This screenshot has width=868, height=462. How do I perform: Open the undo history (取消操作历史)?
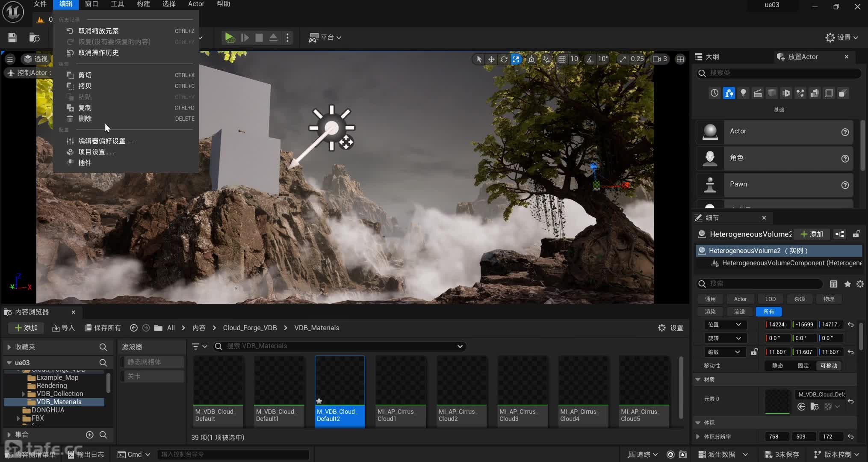(126, 53)
